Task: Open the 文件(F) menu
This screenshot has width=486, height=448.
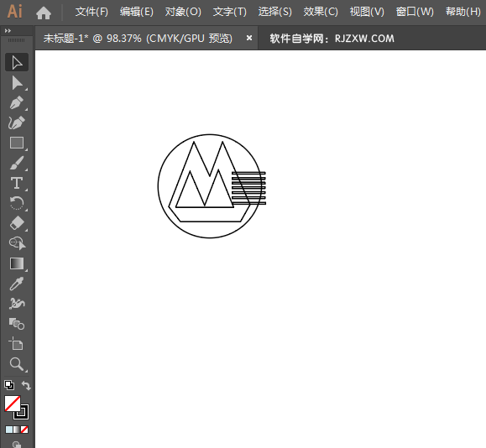Action: (x=91, y=12)
